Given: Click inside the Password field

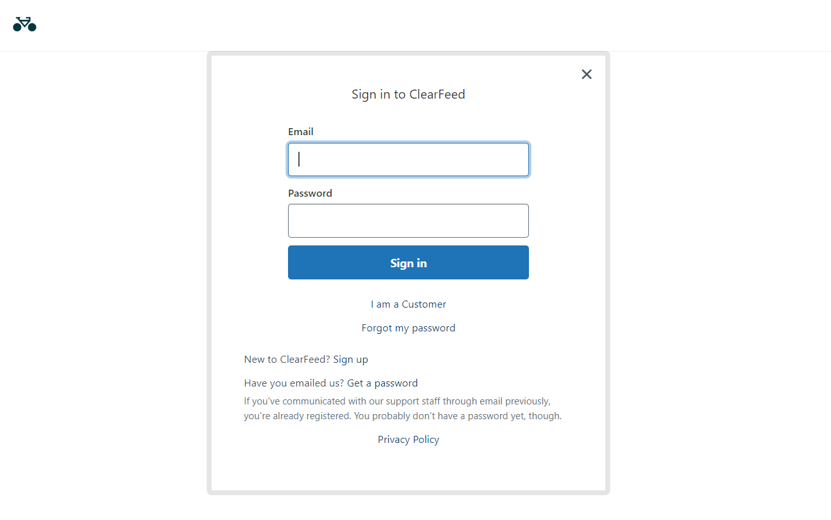Looking at the screenshot, I should pos(408,221).
